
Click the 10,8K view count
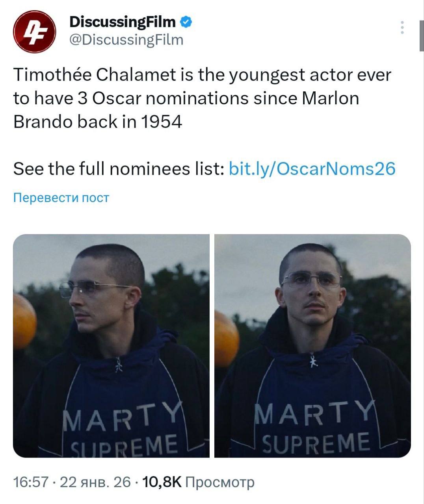pyautogui.click(x=162, y=482)
